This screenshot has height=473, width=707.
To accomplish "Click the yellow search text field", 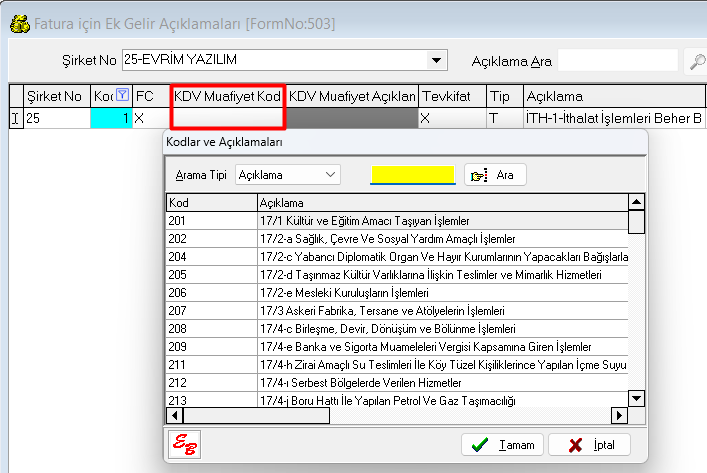I will click(412, 175).
